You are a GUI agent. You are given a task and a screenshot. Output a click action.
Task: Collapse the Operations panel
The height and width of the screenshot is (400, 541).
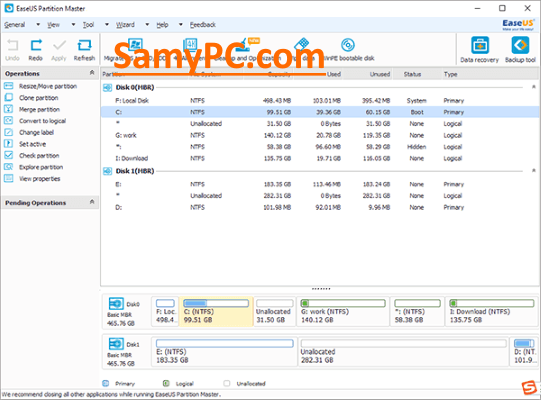pos(92,72)
